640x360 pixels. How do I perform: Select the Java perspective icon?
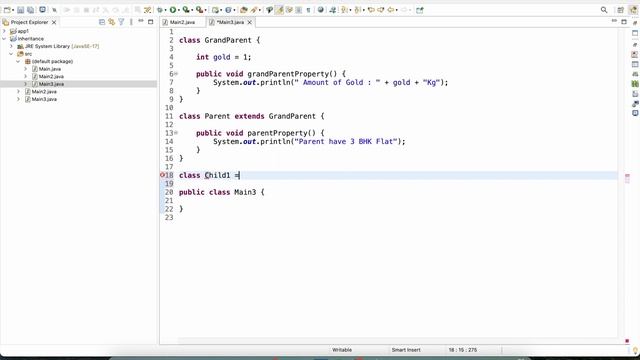pos(633,10)
